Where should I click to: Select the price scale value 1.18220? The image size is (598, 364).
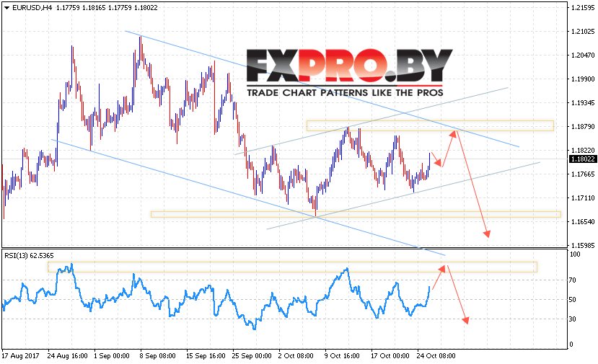coord(583,150)
